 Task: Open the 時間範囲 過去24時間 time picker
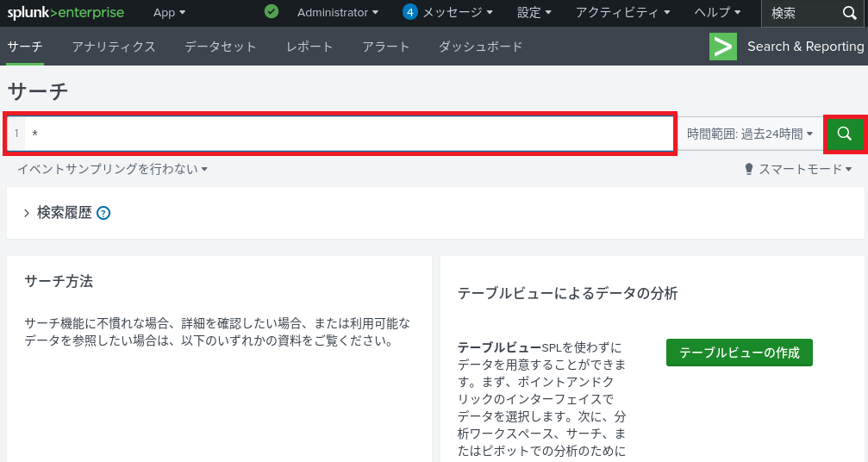pos(750,134)
